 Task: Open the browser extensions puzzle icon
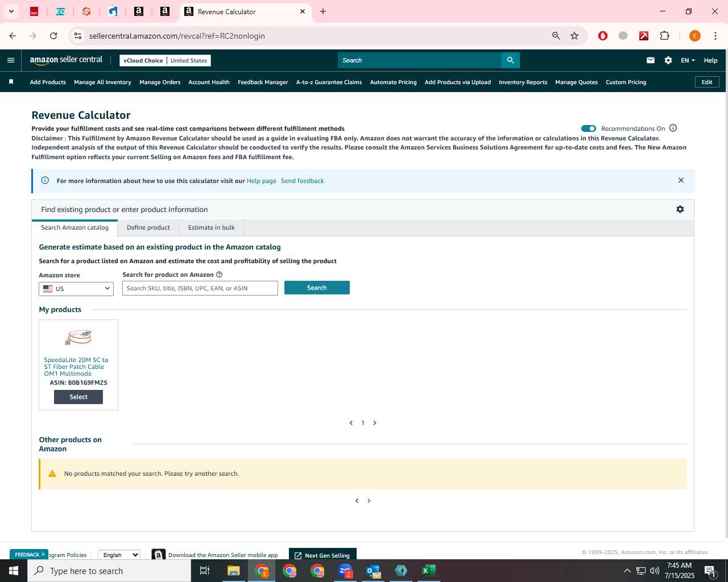664,36
